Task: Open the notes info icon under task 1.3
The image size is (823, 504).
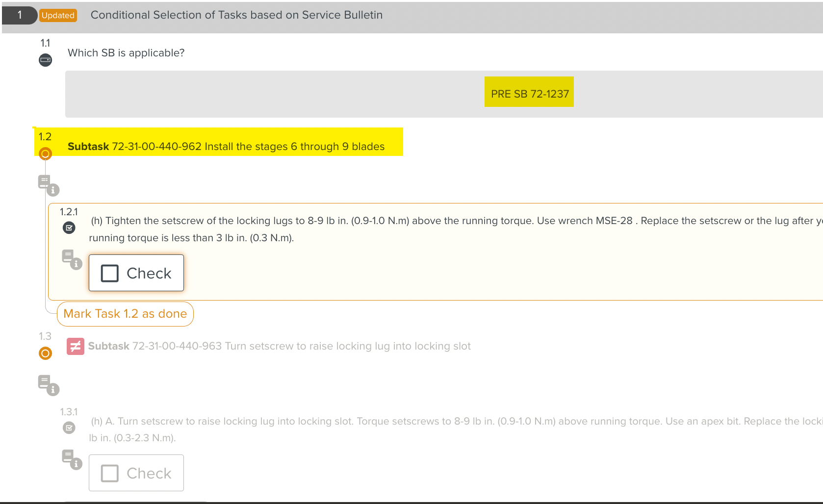Action: coord(48,385)
